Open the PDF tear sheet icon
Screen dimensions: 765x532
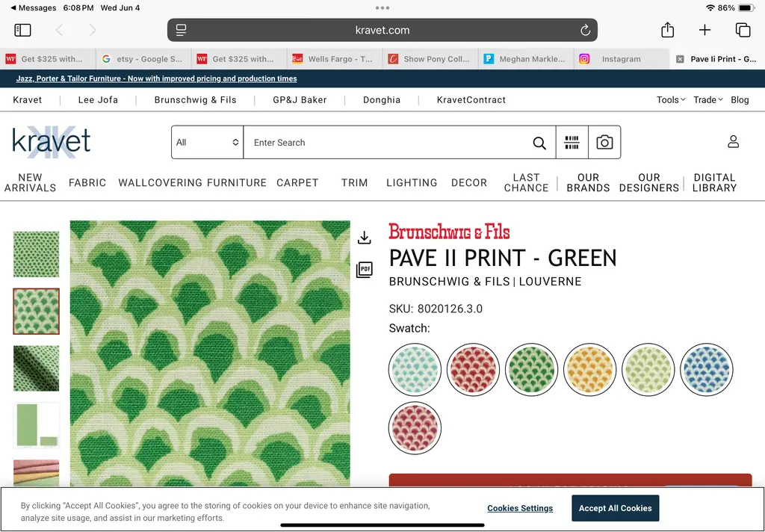point(365,270)
